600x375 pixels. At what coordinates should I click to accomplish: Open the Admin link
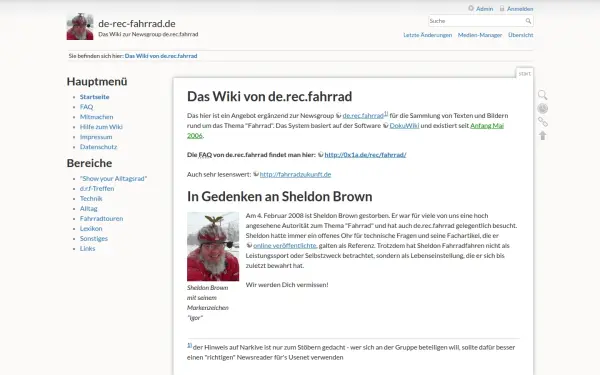pyautogui.click(x=484, y=8)
